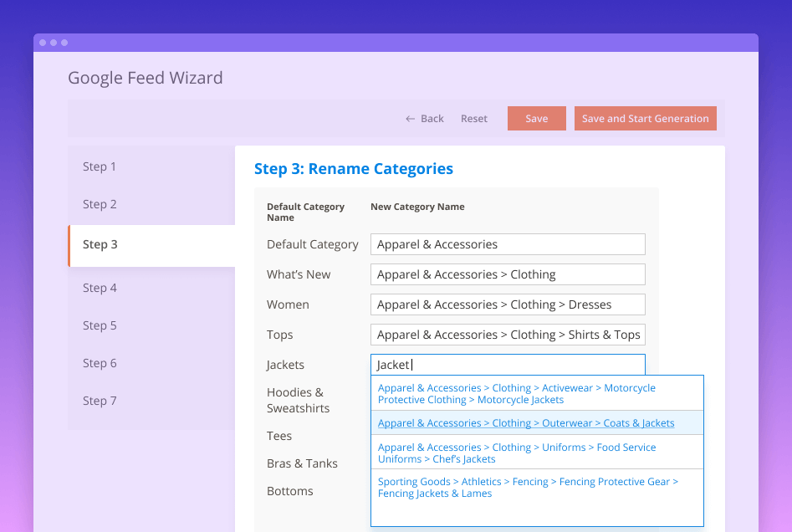The width and height of the screenshot is (792, 532).
Task: Click the Default Category name input field
Action: point(508,244)
